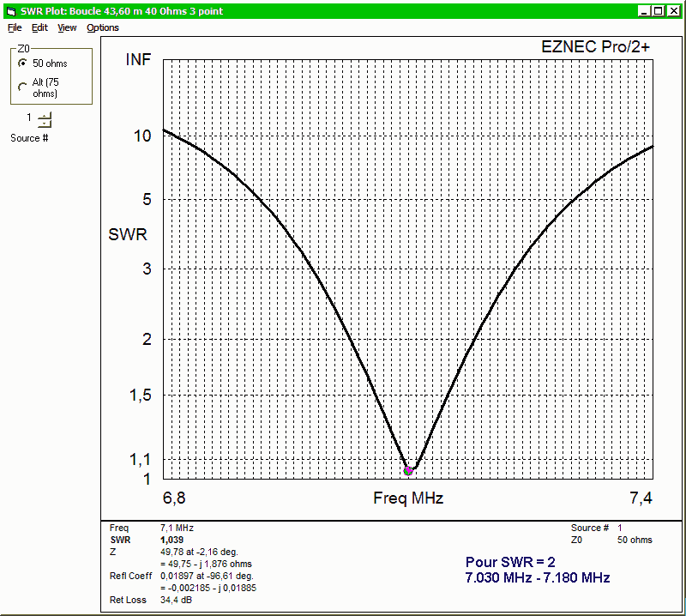
Task: Click the '1,5' SWR axis tick label
Action: [141, 396]
